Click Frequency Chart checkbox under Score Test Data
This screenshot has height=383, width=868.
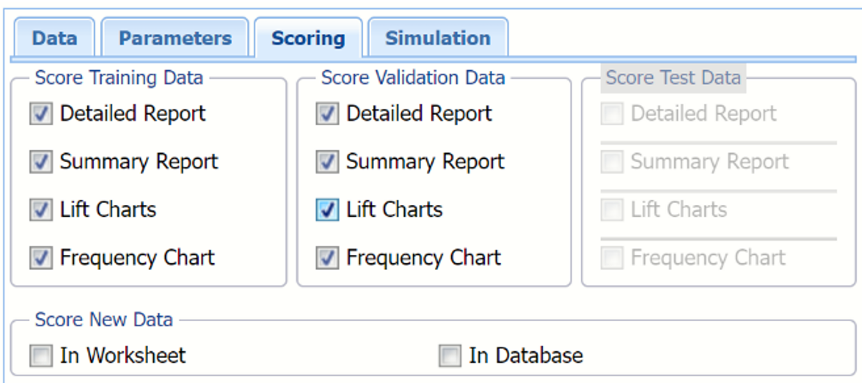point(612,258)
